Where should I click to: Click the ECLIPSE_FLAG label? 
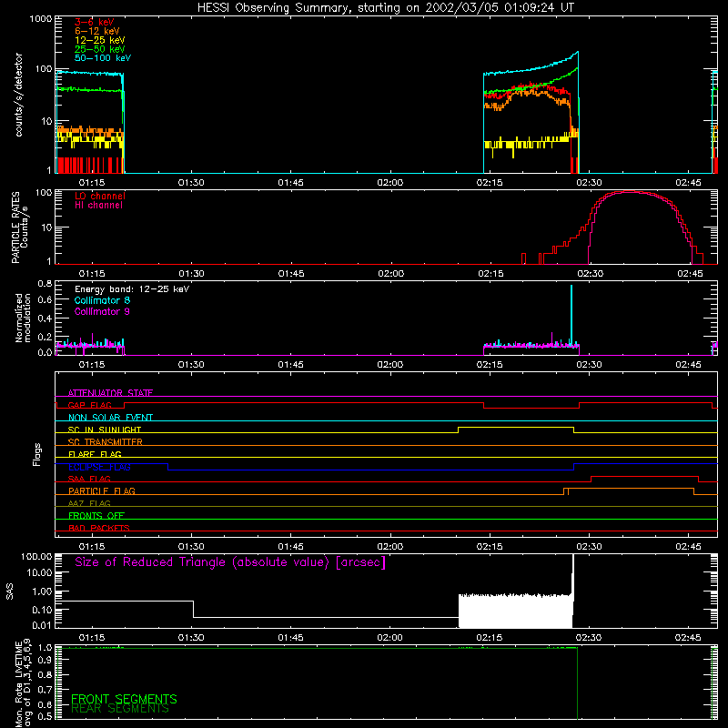99,467
